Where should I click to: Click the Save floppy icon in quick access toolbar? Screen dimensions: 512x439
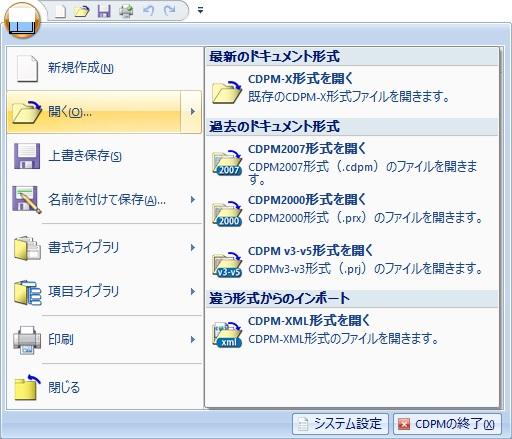(104, 11)
